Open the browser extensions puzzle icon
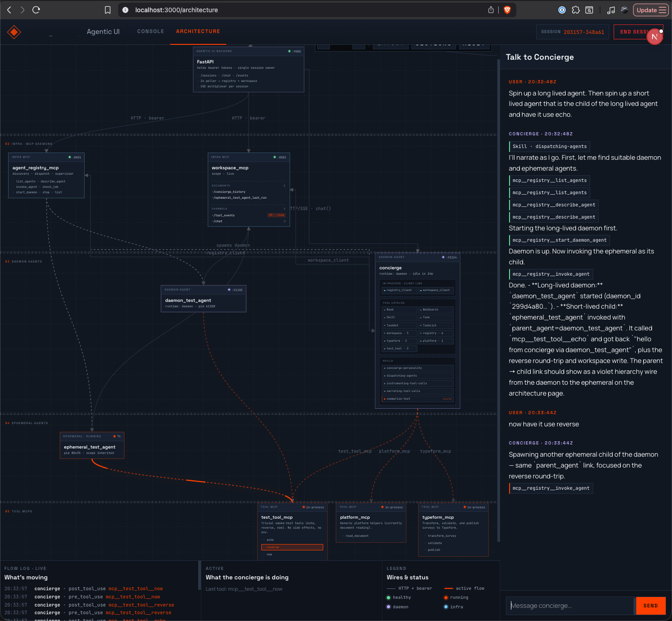The height and width of the screenshot is (621, 672). pos(576,10)
